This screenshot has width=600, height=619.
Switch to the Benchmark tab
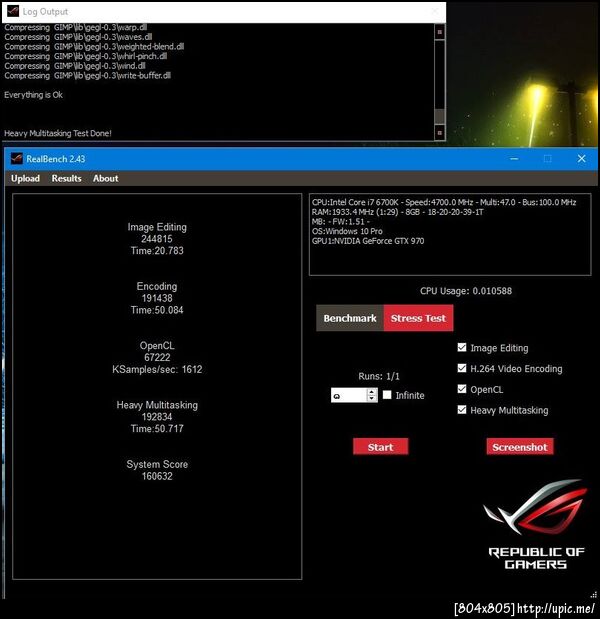pos(350,318)
